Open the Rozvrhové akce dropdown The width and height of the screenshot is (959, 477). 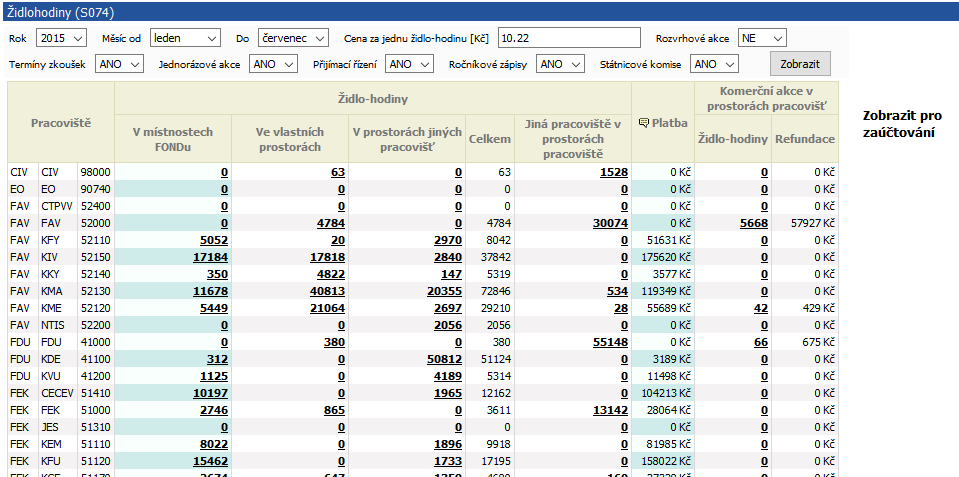pos(762,38)
